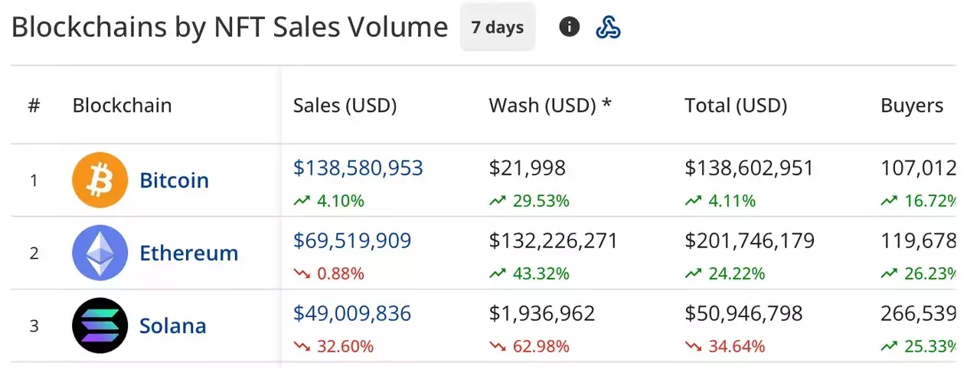Open the Solana blockchain link
Viewport: 980px width, 383px height.
coord(172,326)
